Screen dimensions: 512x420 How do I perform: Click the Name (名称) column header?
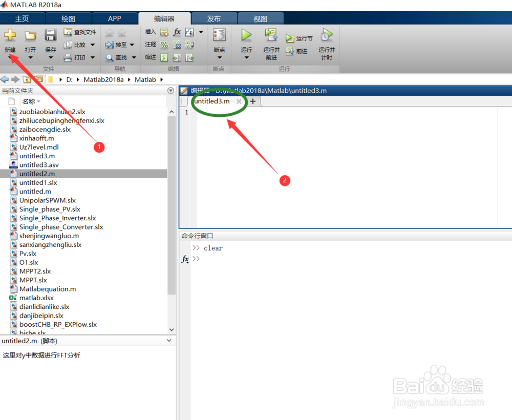pos(29,101)
